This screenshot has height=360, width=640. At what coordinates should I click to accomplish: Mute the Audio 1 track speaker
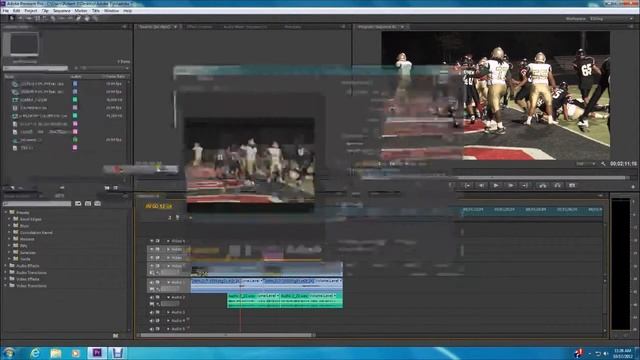coord(151,282)
